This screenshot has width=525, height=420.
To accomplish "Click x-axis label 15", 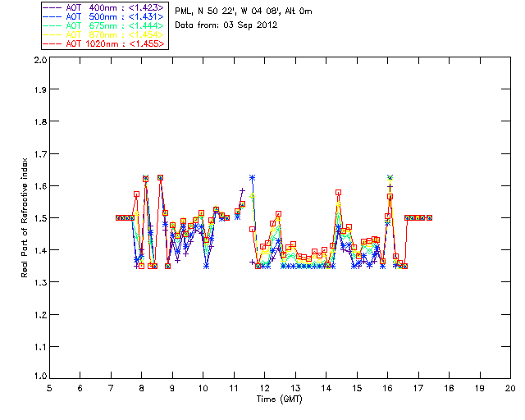I will tap(357, 388).
